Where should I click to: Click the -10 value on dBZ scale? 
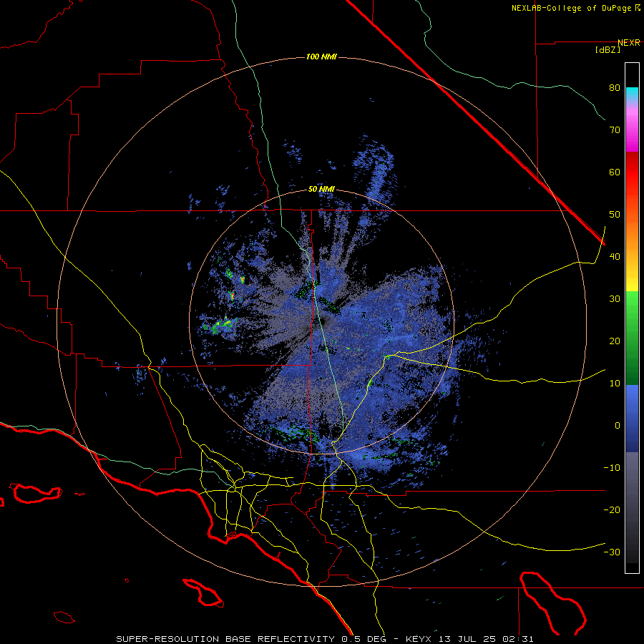tap(612, 468)
